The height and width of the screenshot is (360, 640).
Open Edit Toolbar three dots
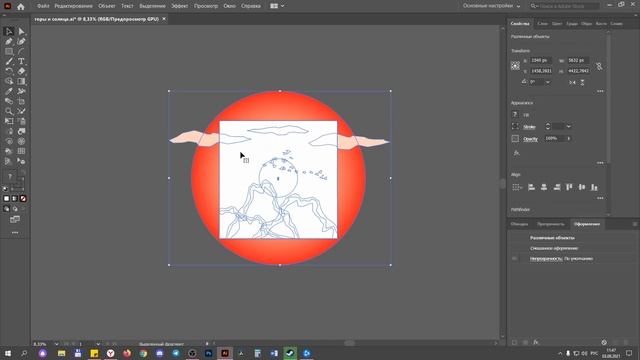tap(15, 233)
